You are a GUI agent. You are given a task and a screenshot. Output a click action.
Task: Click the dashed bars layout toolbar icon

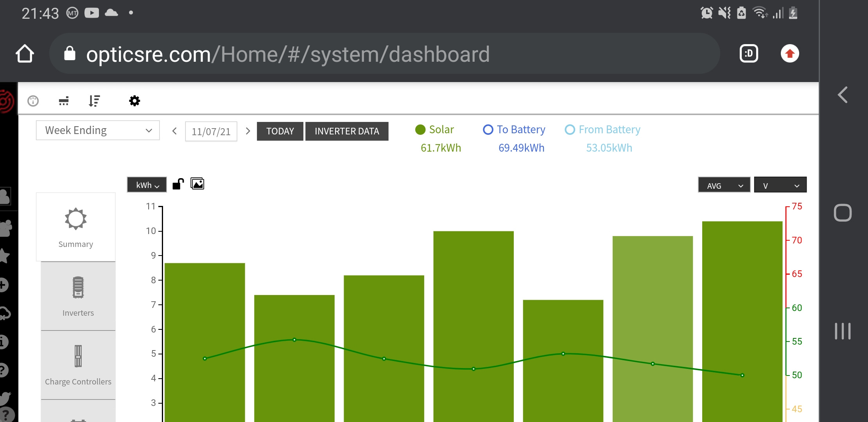tap(64, 101)
